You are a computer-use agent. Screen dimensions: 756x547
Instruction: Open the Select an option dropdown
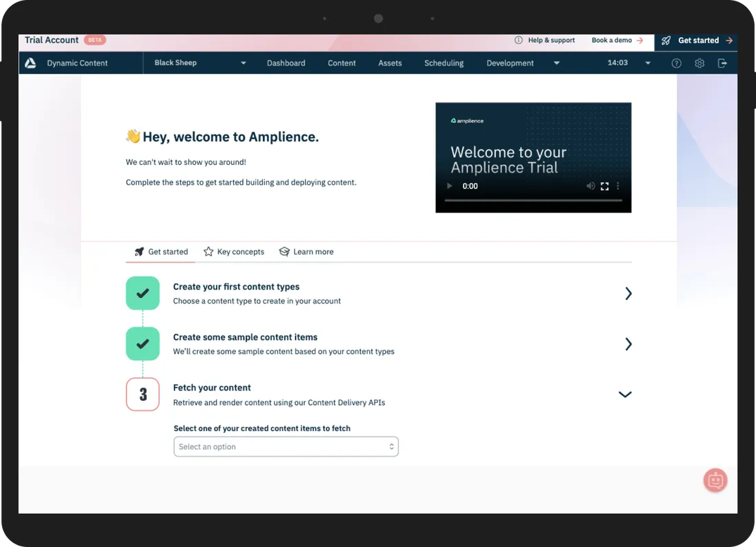pos(286,447)
